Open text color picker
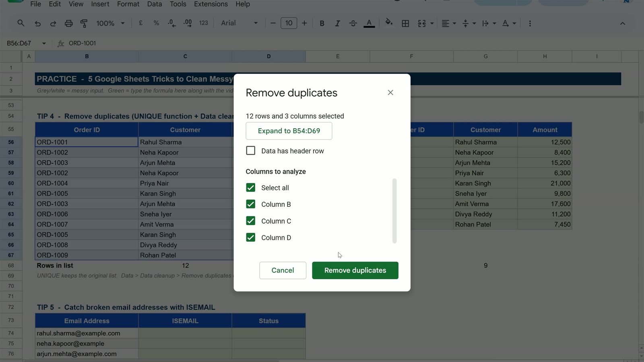Viewport: 644px width, 362px height. pyautogui.click(x=369, y=23)
